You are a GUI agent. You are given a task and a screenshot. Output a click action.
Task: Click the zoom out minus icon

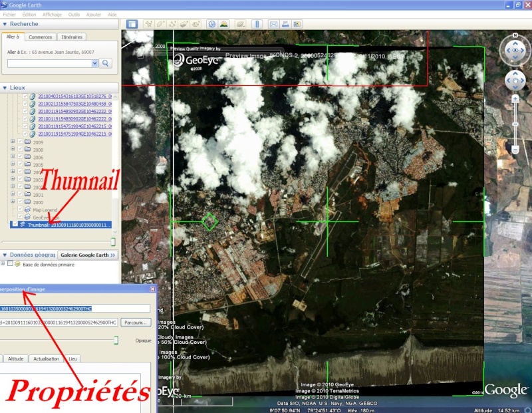coord(515,150)
